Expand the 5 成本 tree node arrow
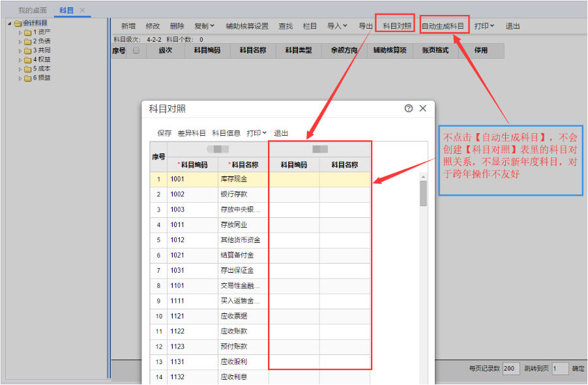 click(x=20, y=69)
